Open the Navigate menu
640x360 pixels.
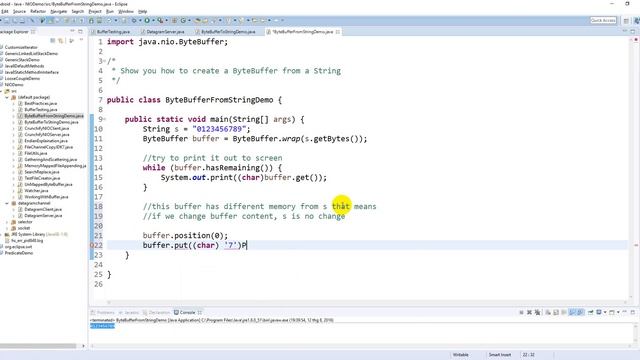(x=58, y=11)
